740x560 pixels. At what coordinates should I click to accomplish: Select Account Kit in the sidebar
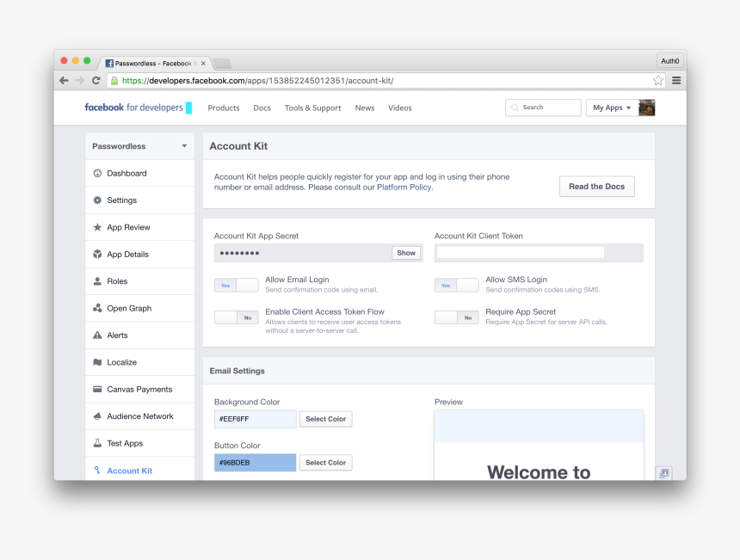coord(139,471)
